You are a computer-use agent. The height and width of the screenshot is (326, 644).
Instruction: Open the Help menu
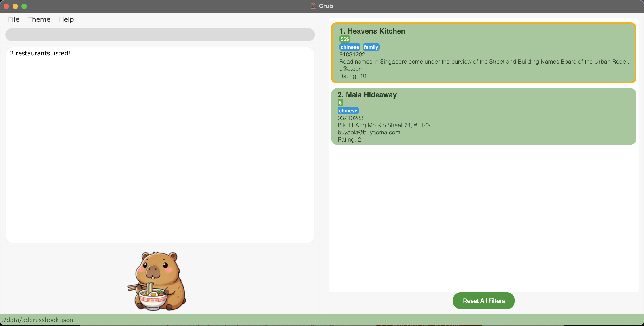click(66, 19)
